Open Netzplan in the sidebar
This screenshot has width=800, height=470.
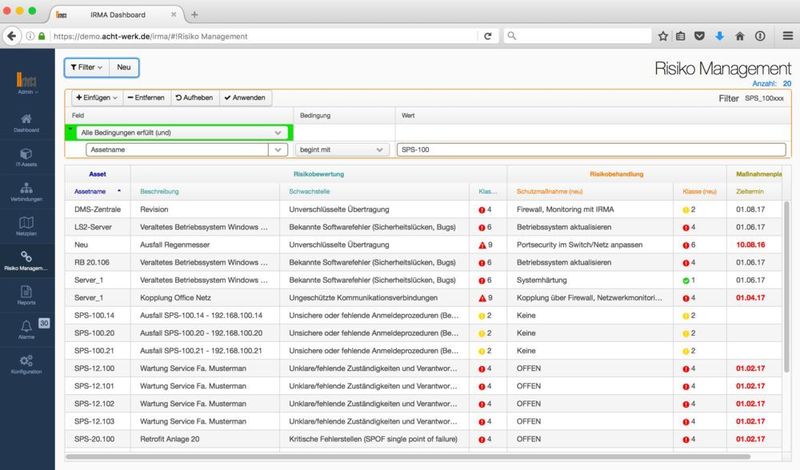click(x=26, y=226)
